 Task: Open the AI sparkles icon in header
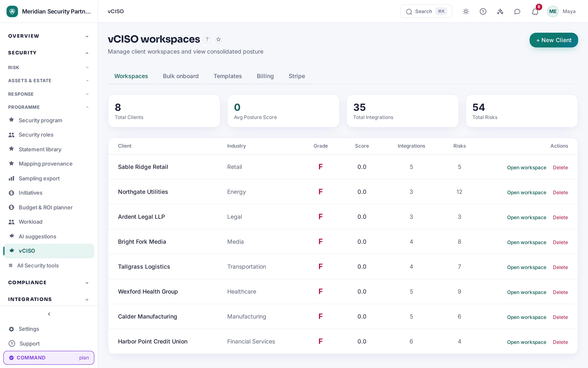pyautogui.click(x=500, y=11)
